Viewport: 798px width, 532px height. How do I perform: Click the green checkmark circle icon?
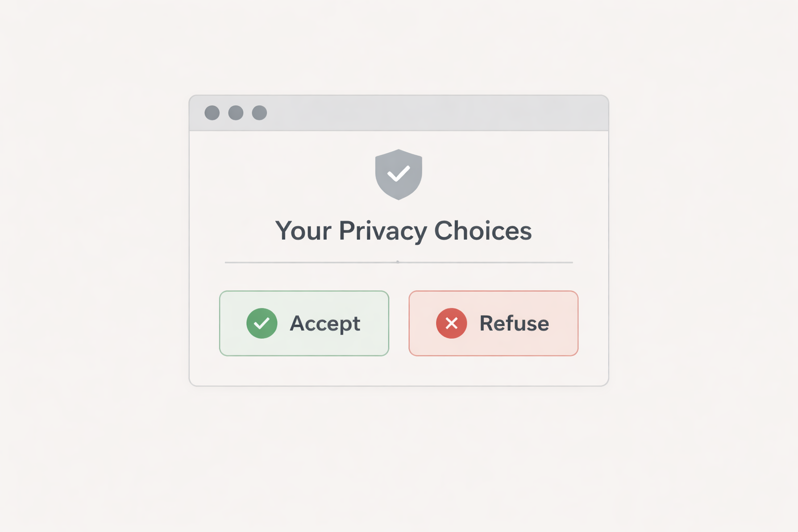(x=262, y=323)
